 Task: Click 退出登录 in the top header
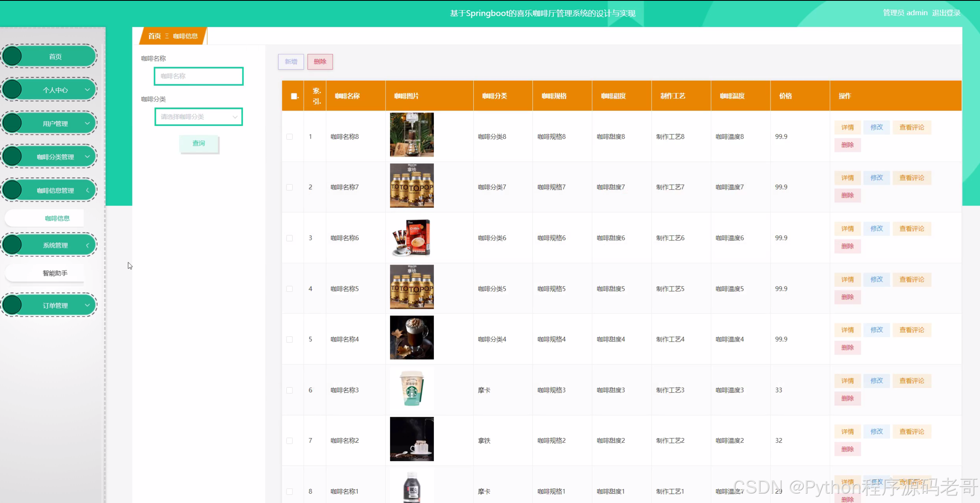point(946,13)
